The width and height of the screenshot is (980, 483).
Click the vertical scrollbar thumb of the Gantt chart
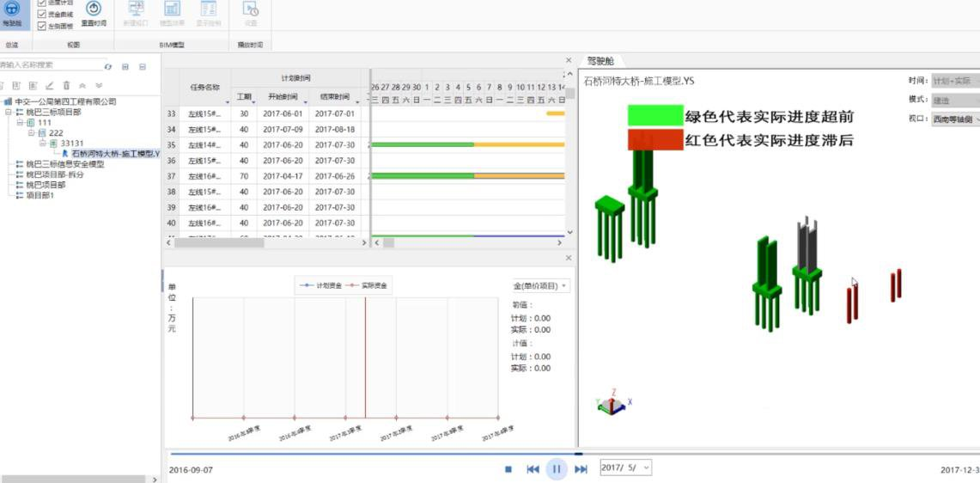tap(570, 95)
